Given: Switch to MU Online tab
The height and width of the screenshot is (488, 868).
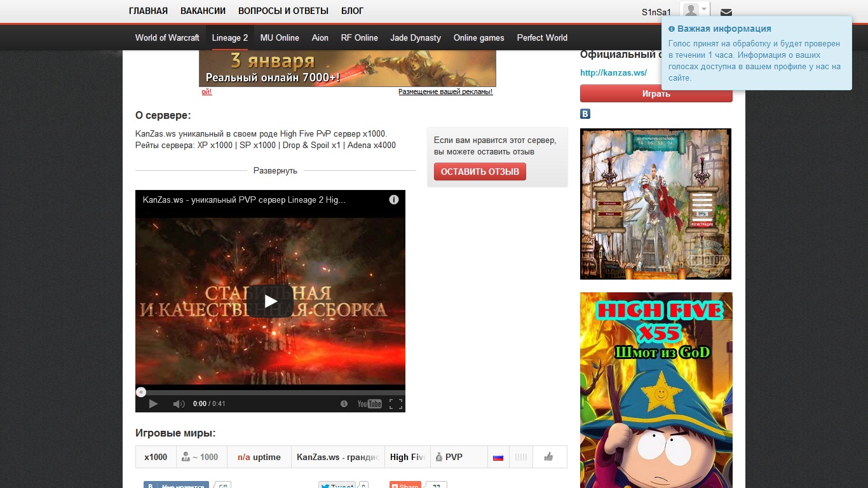Looking at the screenshot, I should [x=280, y=37].
